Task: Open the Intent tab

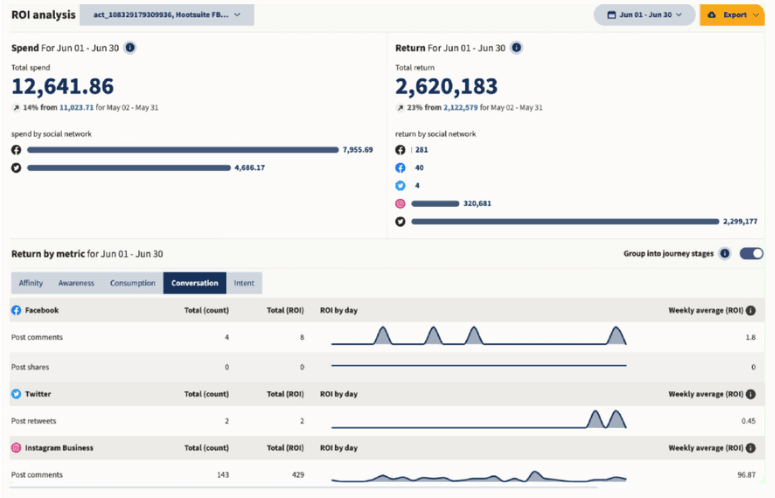Action: 244,283
